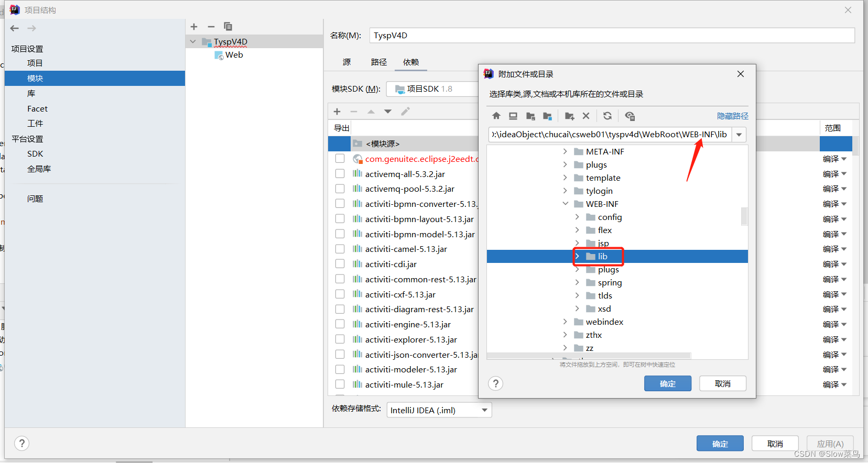Screen dimensions: 868x463
Task: Check export for activiti-modeler-5.13.jar
Action: pos(340,369)
